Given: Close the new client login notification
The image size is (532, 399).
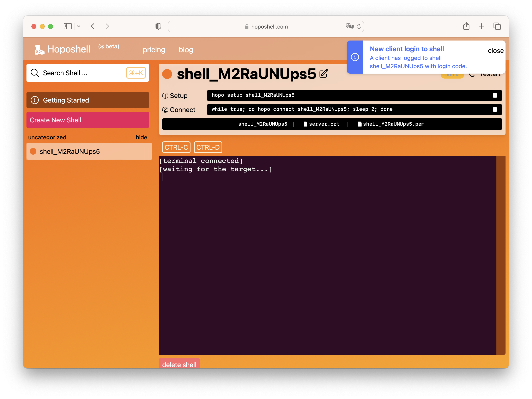Looking at the screenshot, I should point(495,51).
